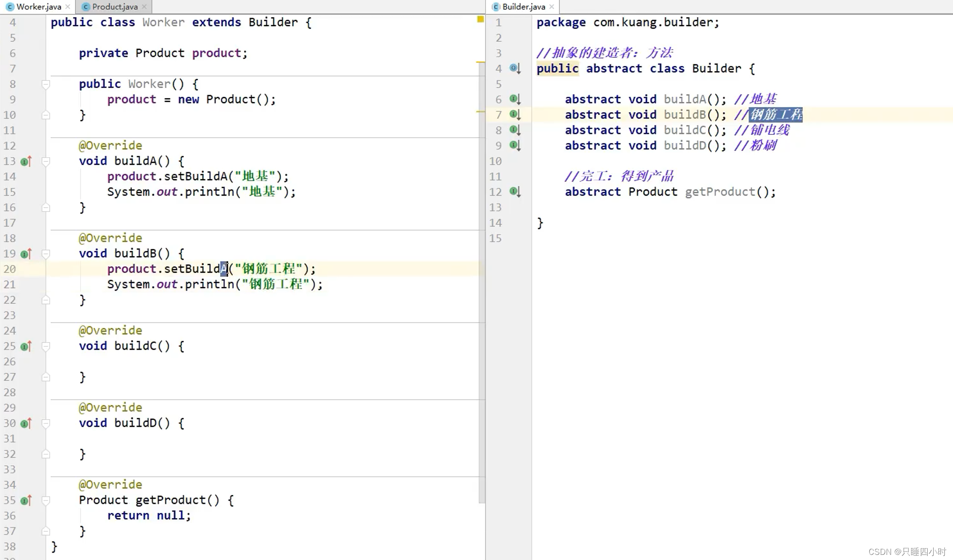Click 'return null;' statement in getProduct
Screen dimensions: 953x560
click(x=149, y=515)
